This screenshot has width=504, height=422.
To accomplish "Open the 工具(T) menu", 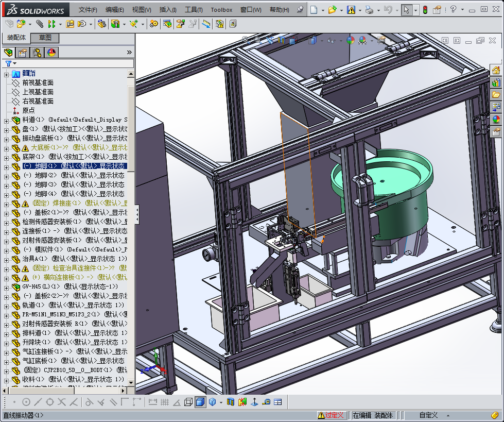I will [x=194, y=10].
